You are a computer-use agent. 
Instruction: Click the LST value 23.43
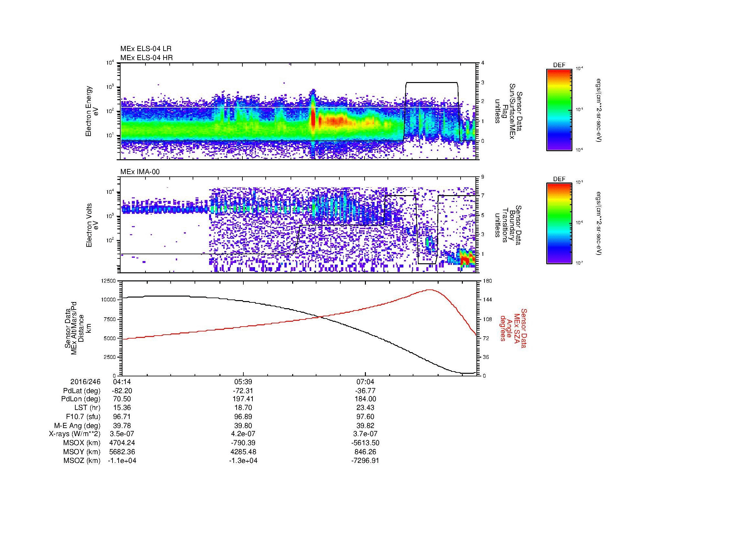(365, 408)
